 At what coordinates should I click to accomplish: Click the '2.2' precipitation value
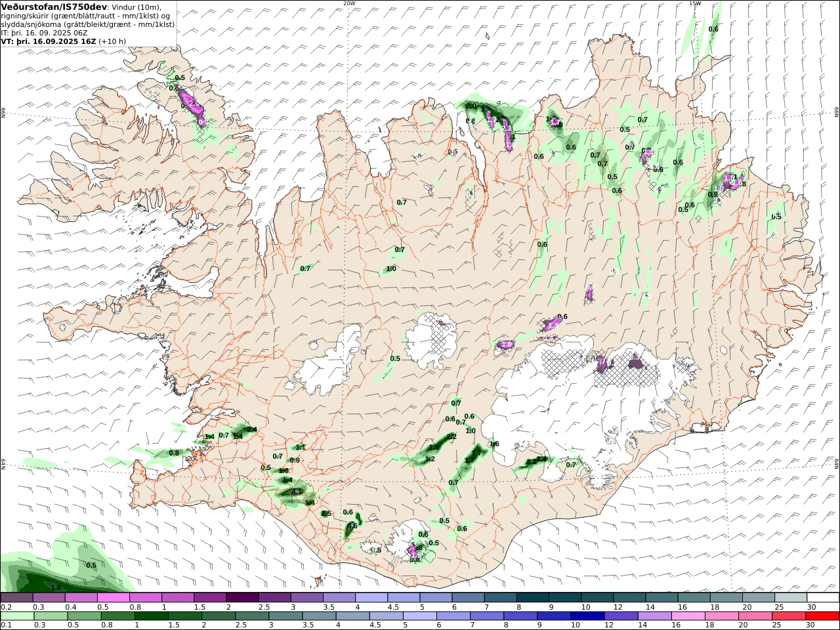pyautogui.click(x=451, y=436)
